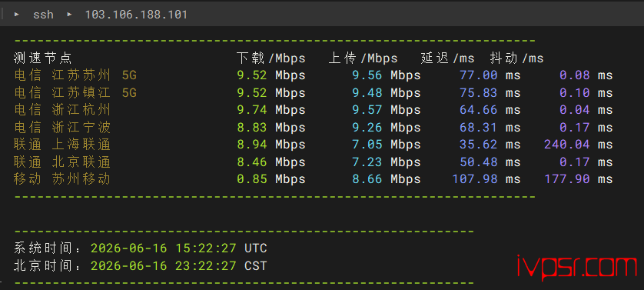Click the arrow before 103.106.188.101

pyautogui.click(x=69, y=15)
